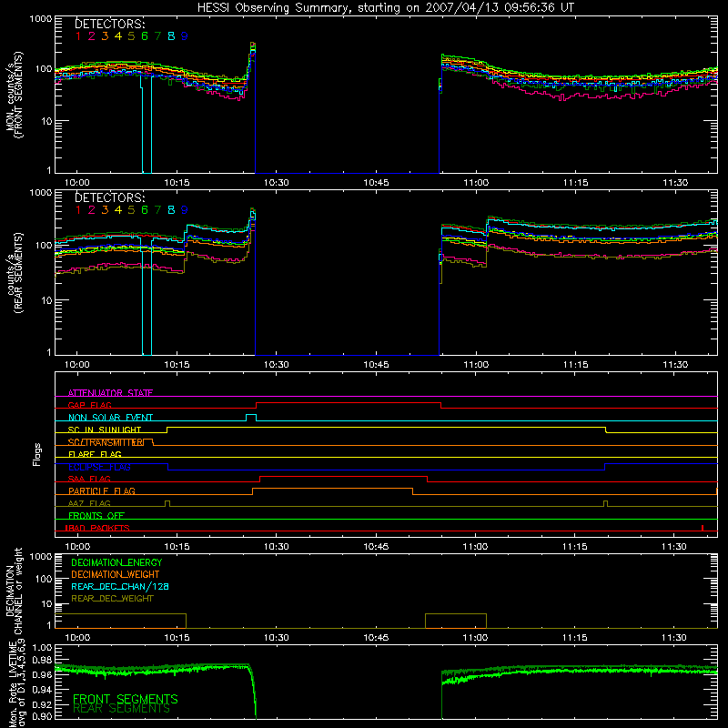This screenshot has height=728, width=728.
Task: Click the 10:30 tick label under decimation plot
Action: coord(277,638)
